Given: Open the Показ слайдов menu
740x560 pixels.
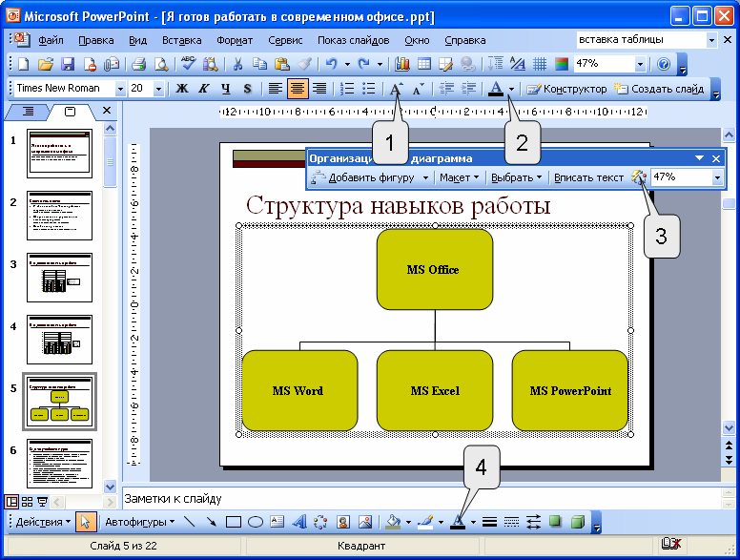Looking at the screenshot, I should tap(353, 40).
